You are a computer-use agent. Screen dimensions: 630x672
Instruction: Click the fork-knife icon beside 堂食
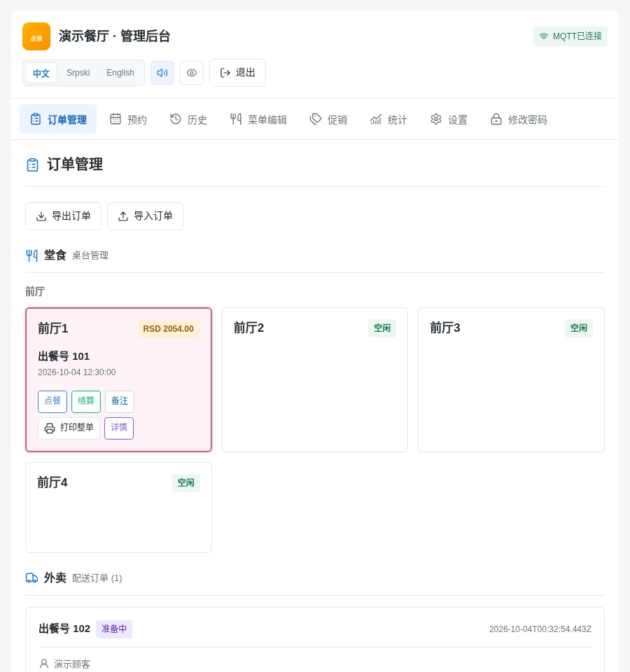(x=31, y=256)
